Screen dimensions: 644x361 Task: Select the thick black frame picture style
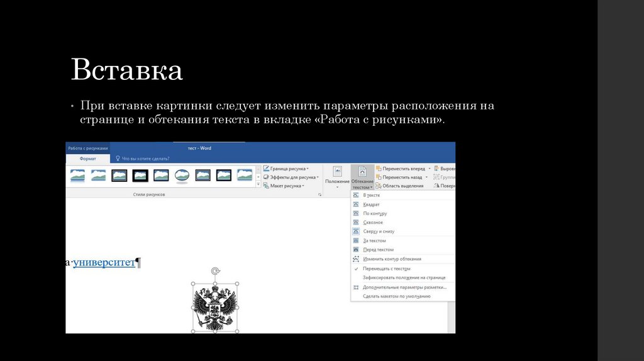140,175
